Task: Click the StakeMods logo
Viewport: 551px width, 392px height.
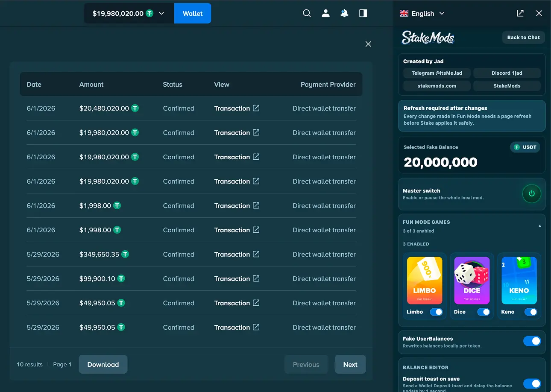Action: [428, 38]
